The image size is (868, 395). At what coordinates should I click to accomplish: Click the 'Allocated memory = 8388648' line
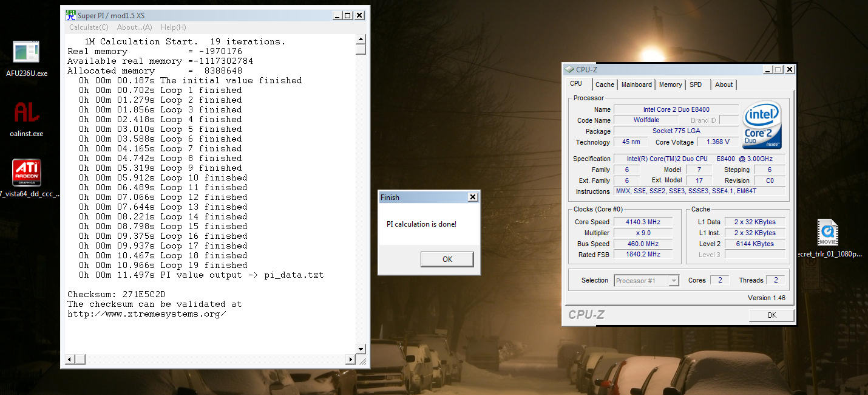pyautogui.click(x=155, y=71)
